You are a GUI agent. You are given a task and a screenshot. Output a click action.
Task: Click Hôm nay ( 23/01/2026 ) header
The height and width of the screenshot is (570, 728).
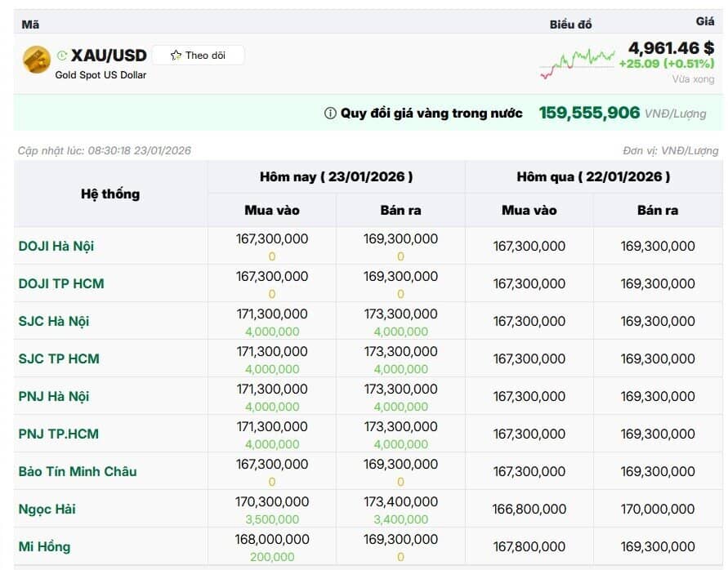[336, 177]
